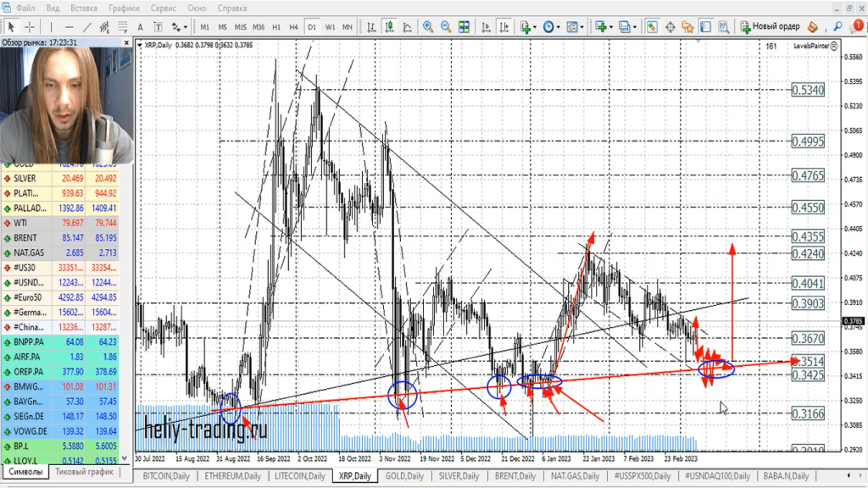The image size is (868, 488).
Task: Select the H4 timeframe button
Action: (293, 27)
